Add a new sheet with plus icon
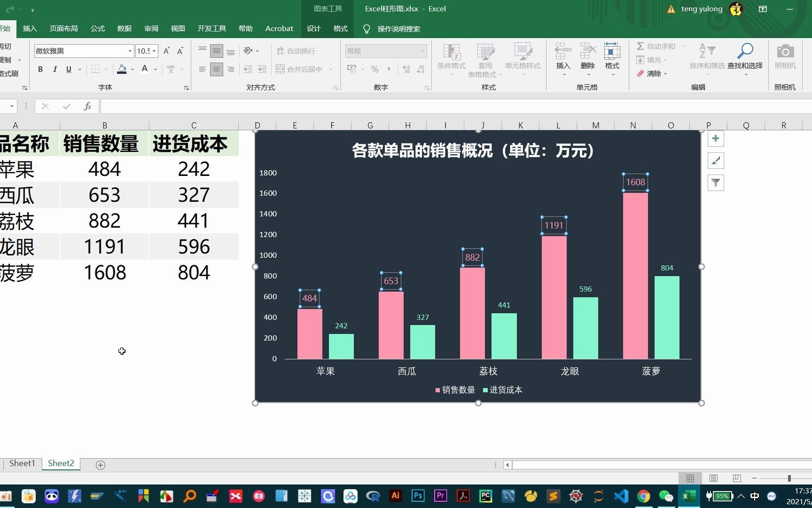This screenshot has height=508, width=812. (x=100, y=465)
